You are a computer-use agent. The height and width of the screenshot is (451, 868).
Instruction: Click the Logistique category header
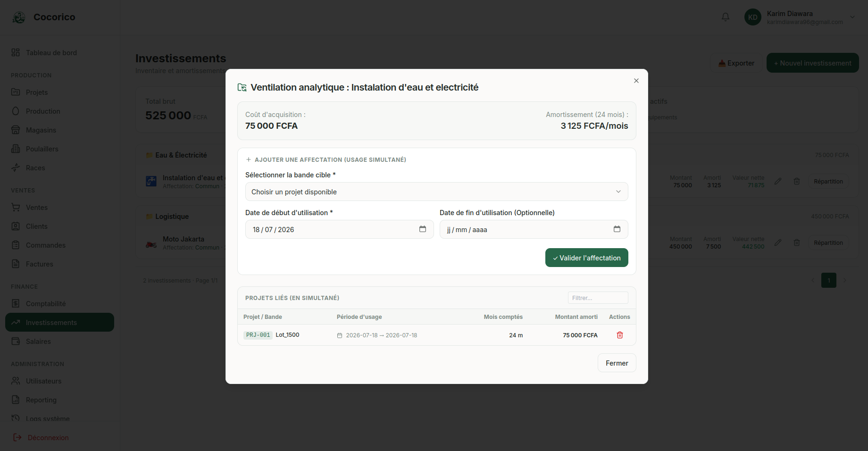pos(172,217)
